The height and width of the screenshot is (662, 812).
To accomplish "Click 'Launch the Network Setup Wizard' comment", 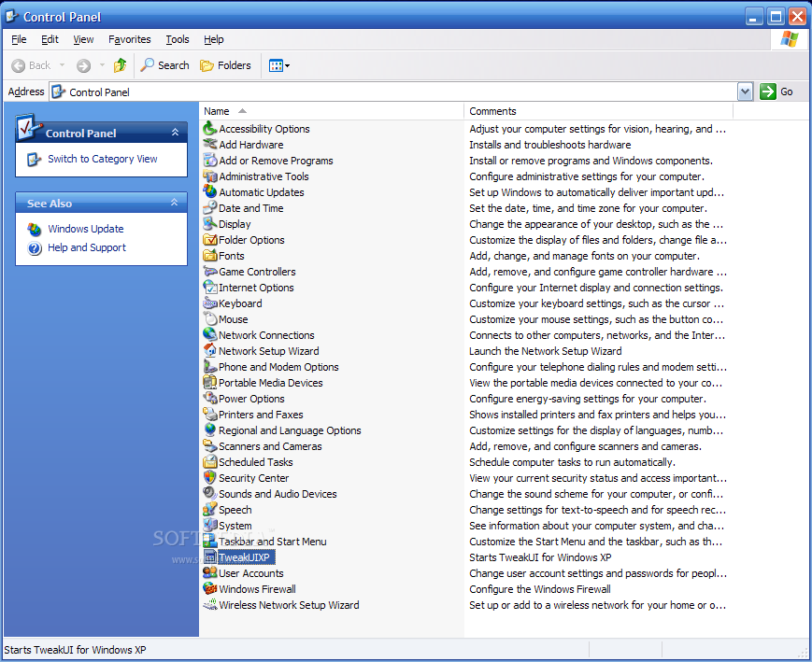I will point(546,351).
